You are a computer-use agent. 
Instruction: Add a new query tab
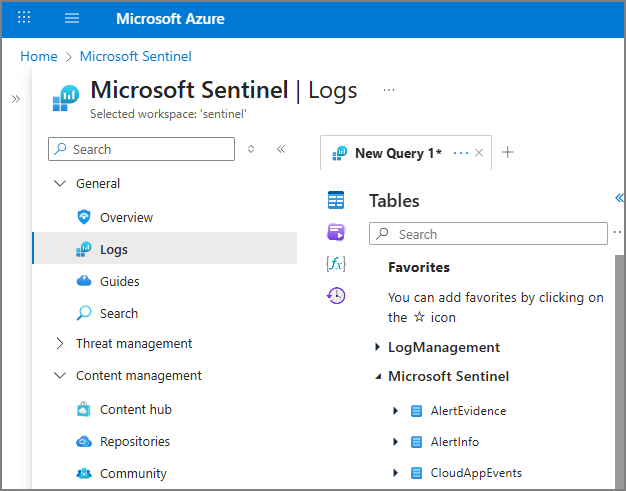pos(507,153)
